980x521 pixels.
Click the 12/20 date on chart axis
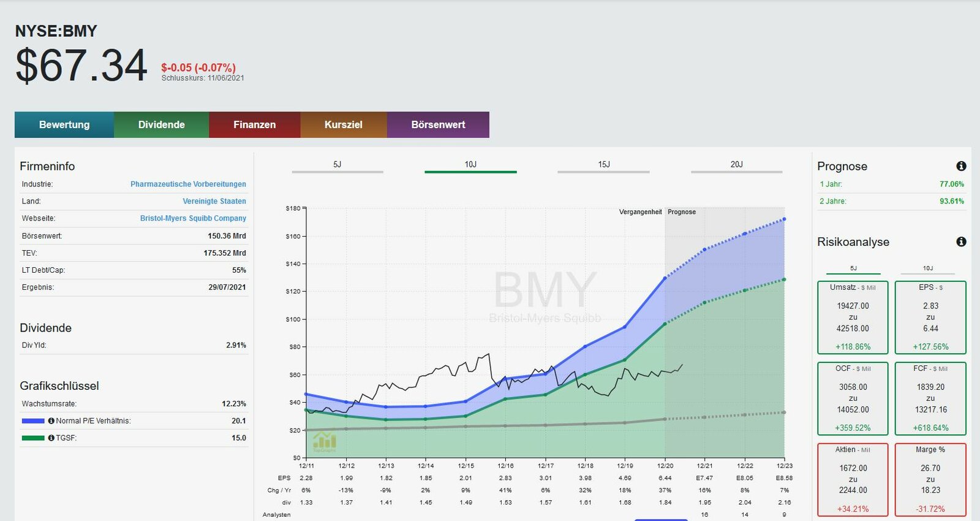[x=665, y=466]
